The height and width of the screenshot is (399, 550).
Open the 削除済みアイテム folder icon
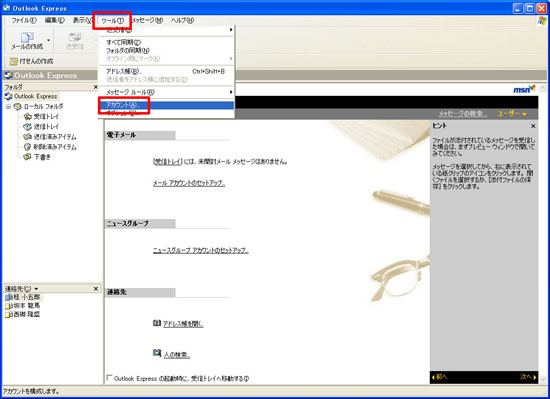(27, 147)
